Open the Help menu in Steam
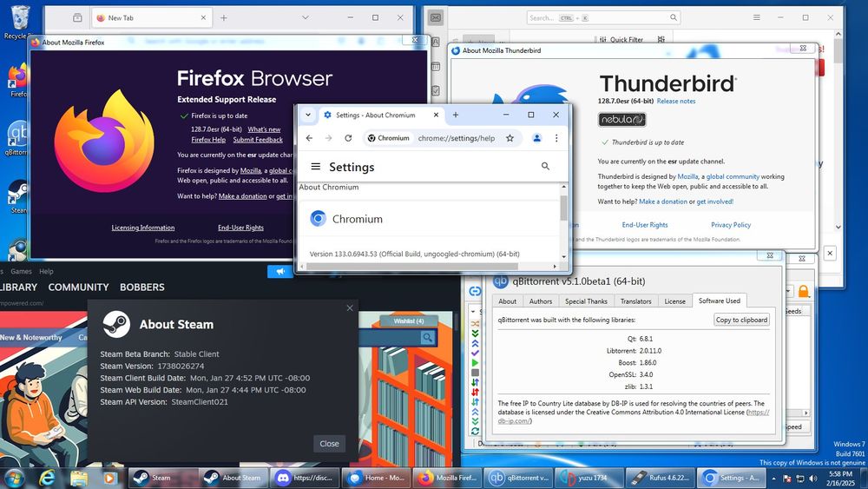This screenshot has height=489, width=868. (x=47, y=271)
